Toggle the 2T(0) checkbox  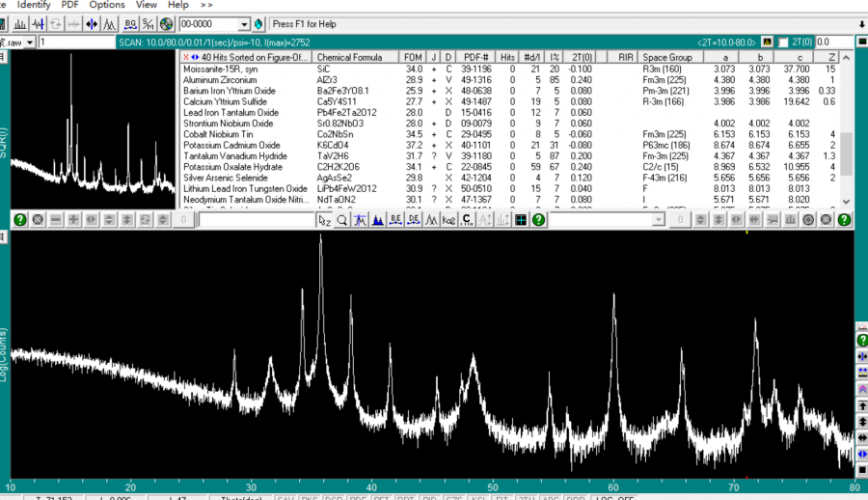[783, 42]
